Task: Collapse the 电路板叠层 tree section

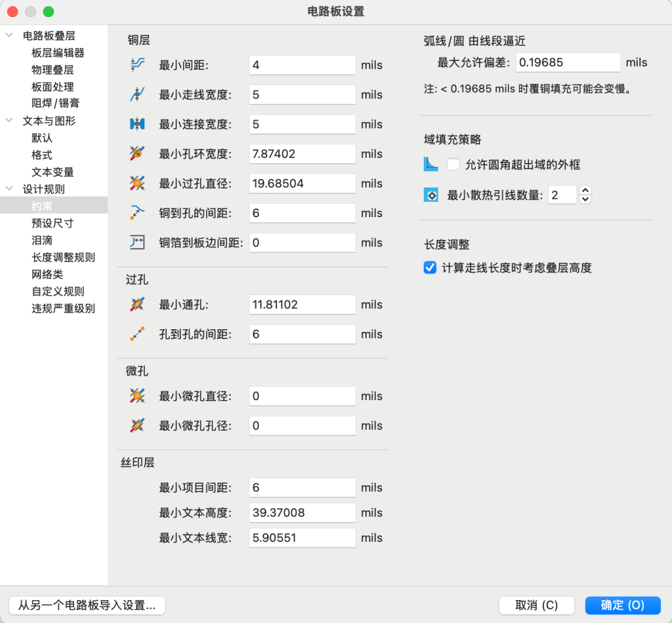Action: point(8,35)
